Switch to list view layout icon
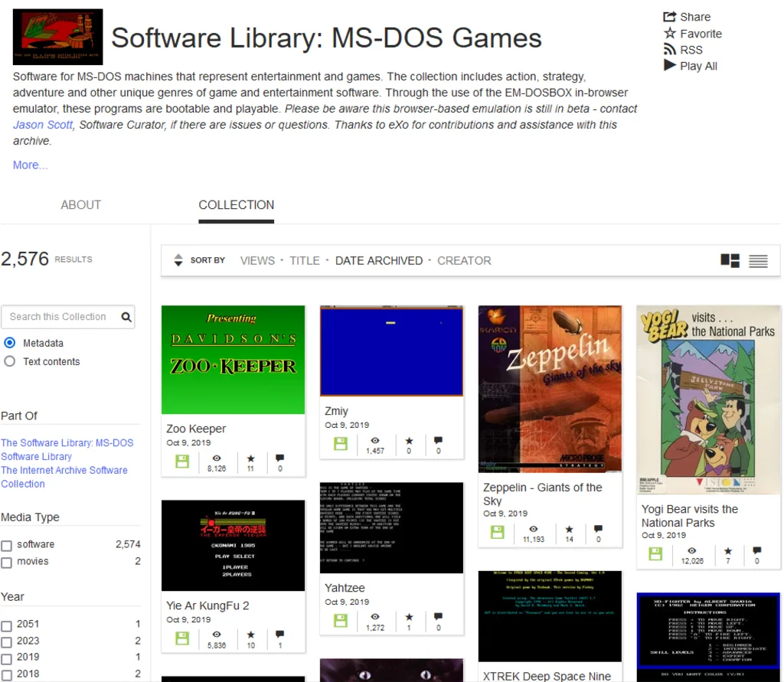 758,260
